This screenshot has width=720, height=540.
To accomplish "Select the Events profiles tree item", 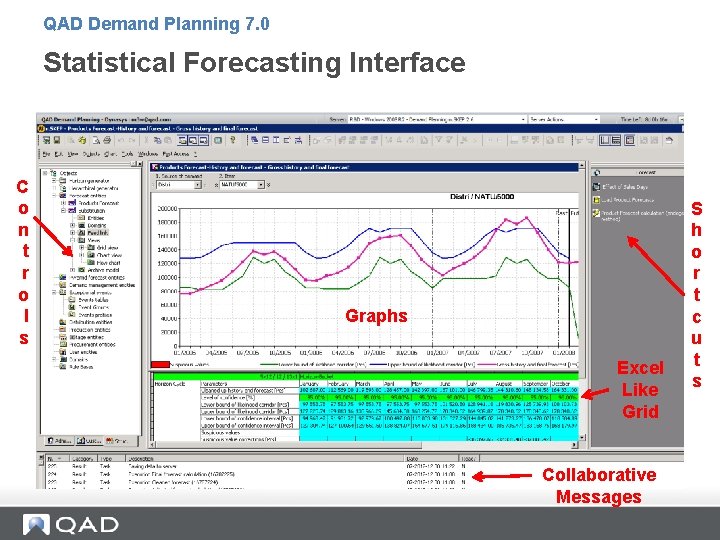I will (x=95, y=315).
